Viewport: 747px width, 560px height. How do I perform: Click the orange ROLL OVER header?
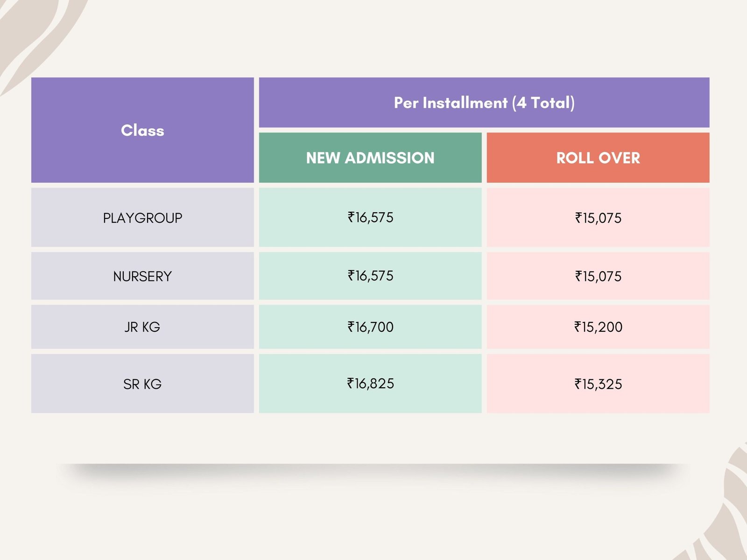click(x=598, y=158)
